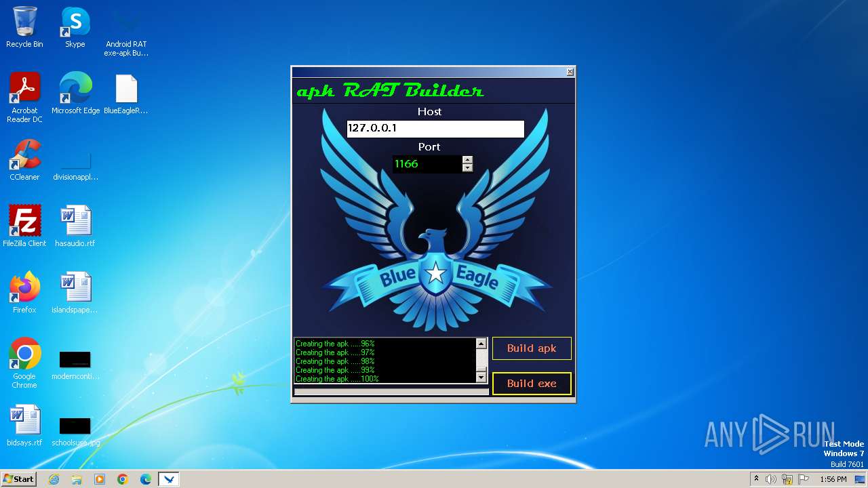
Task: Open the volume tray icon
Action: pos(771,479)
